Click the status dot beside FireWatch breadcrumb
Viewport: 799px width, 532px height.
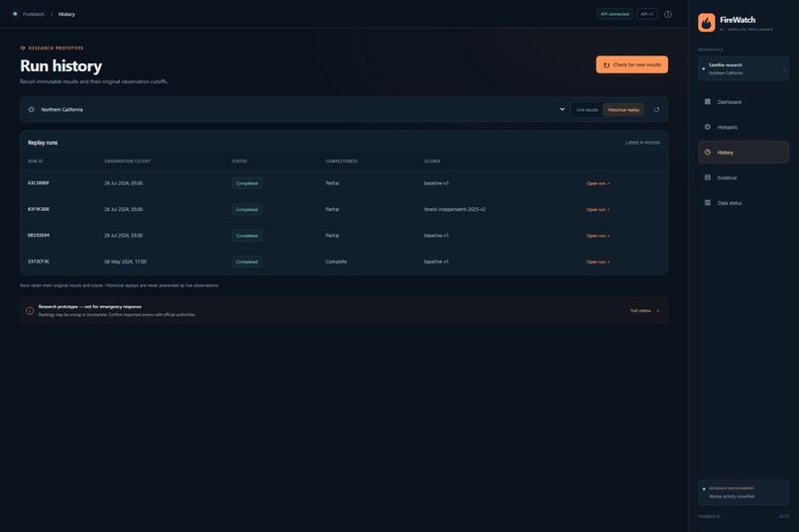15,14
